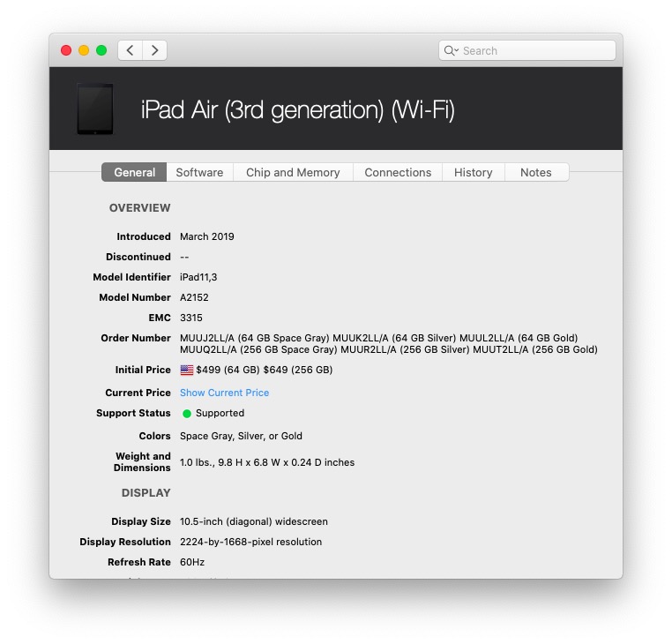Click the '2224-by-1668-pixel resolution' value
Viewport: 672px width, 644px height.
[x=250, y=542]
